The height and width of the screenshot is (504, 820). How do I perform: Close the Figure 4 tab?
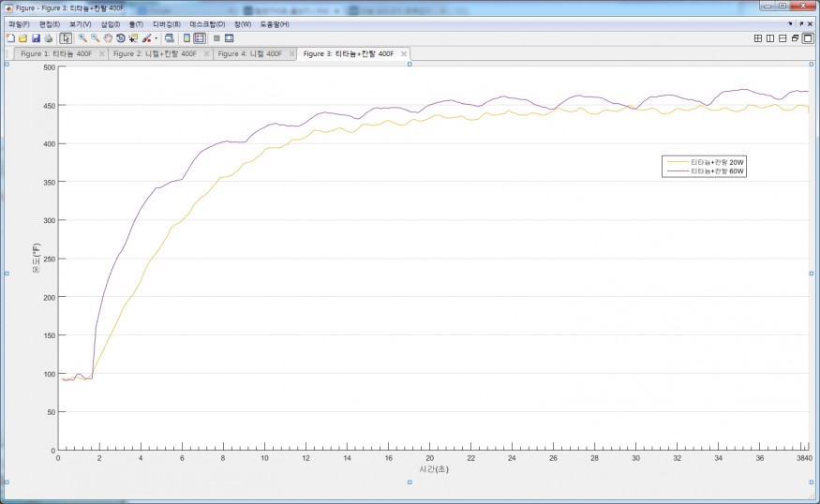point(291,53)
